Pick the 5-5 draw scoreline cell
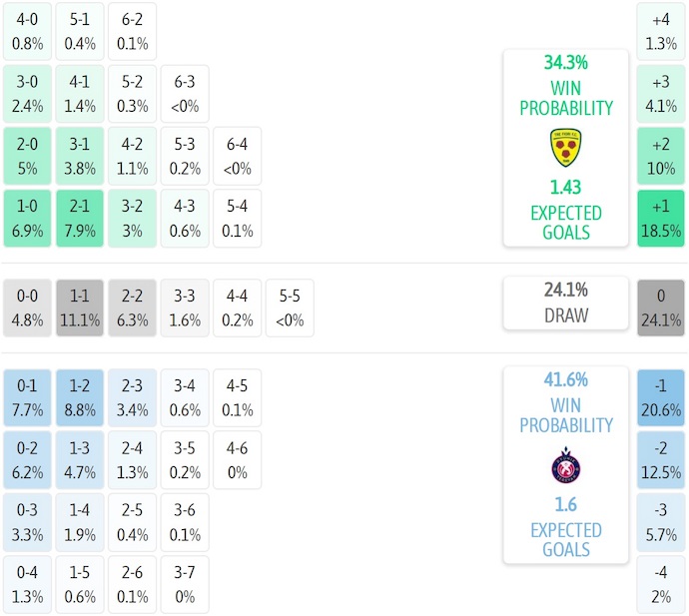The height and width of the screenshot is (616, 689). click(x=288, y=308)
